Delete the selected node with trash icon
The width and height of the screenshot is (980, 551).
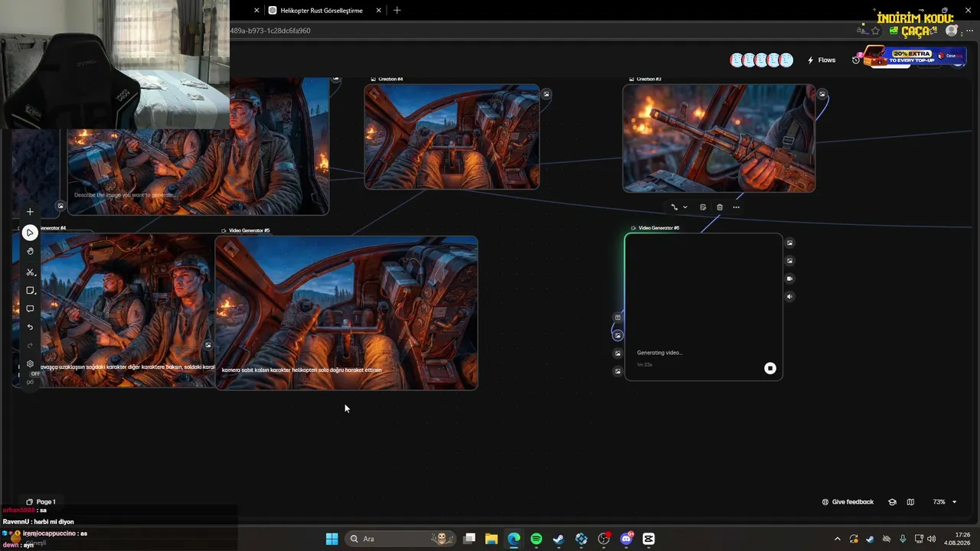point(720,207)
